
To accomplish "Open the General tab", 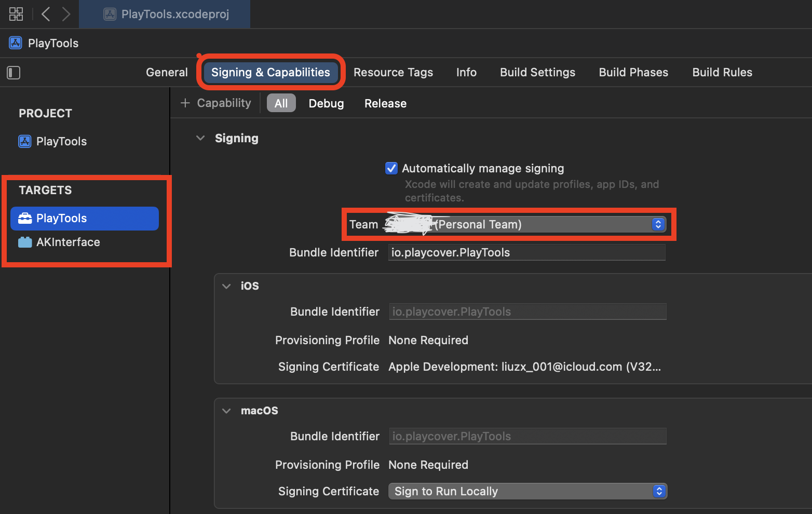I will pyautogui.click(x=167, y=73).
